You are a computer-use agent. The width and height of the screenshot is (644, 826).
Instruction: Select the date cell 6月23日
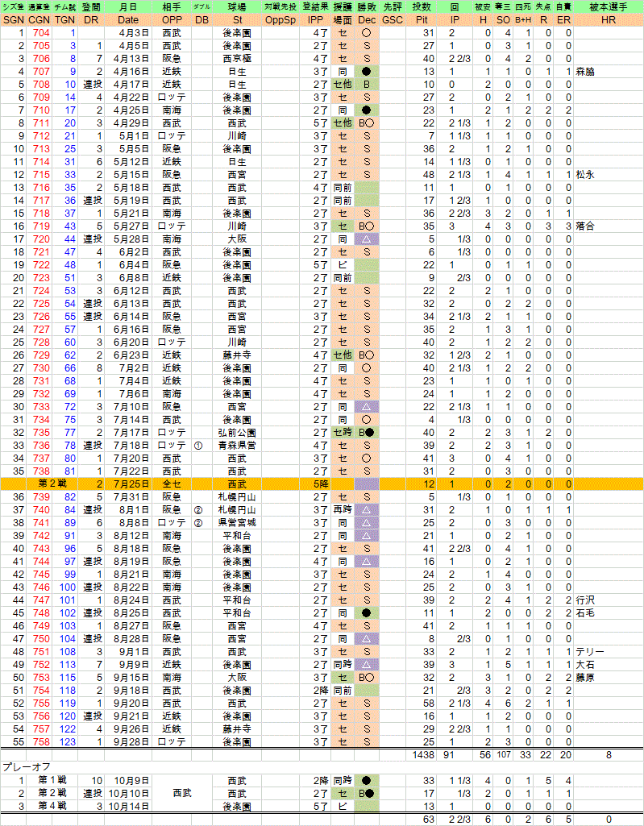131,355
